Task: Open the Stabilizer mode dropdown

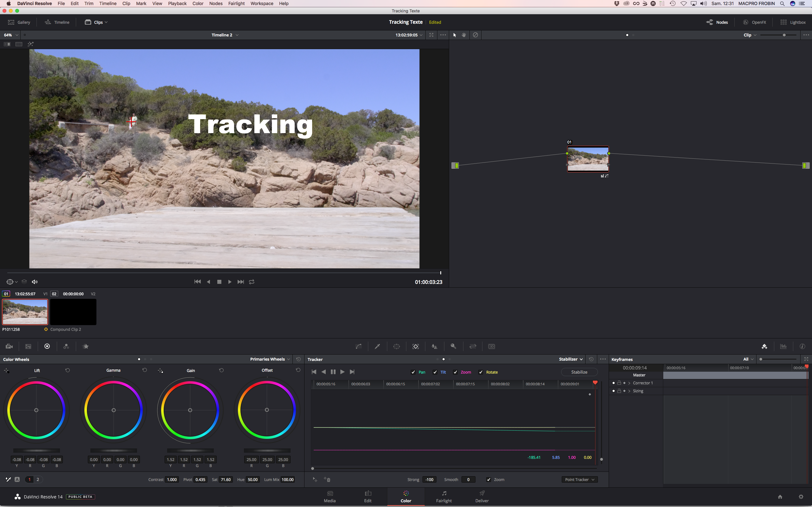Action: click(x=570, y=359)
